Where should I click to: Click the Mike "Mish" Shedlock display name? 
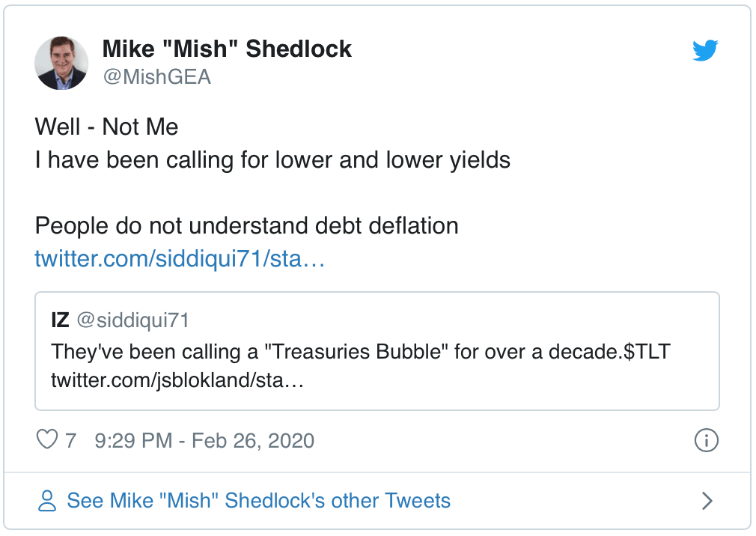tap(227, 49)
